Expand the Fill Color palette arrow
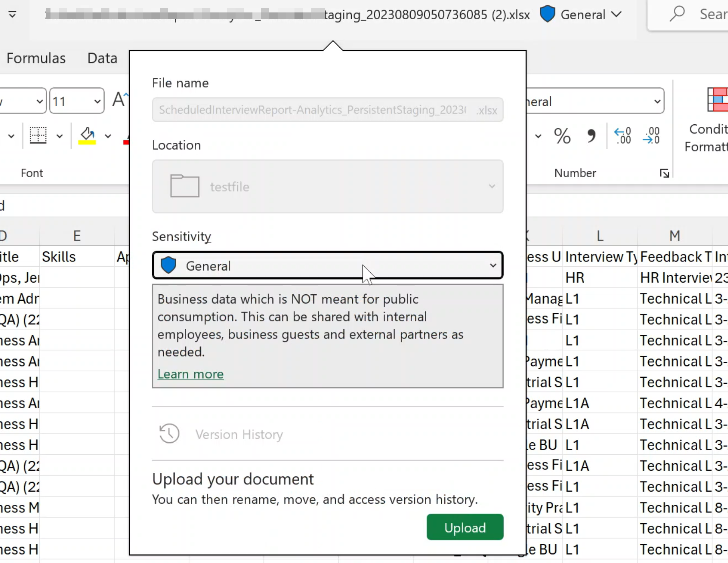 pos(108,136)
